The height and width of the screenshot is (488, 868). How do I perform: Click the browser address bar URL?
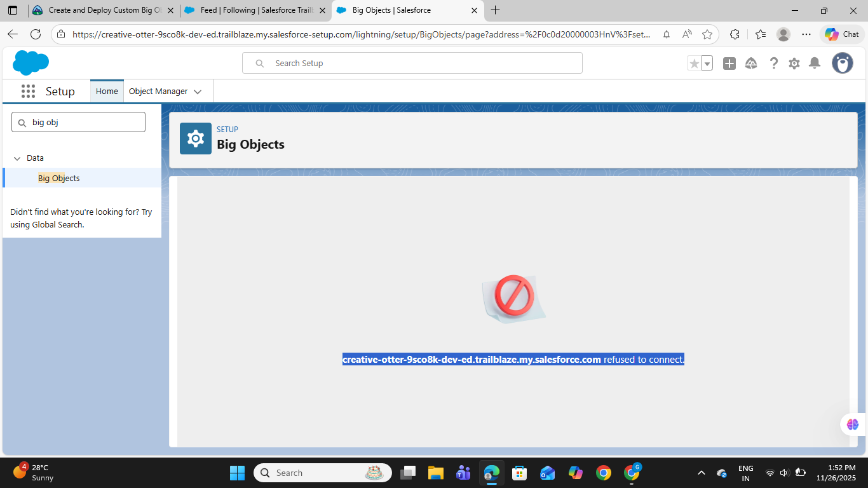362,34
